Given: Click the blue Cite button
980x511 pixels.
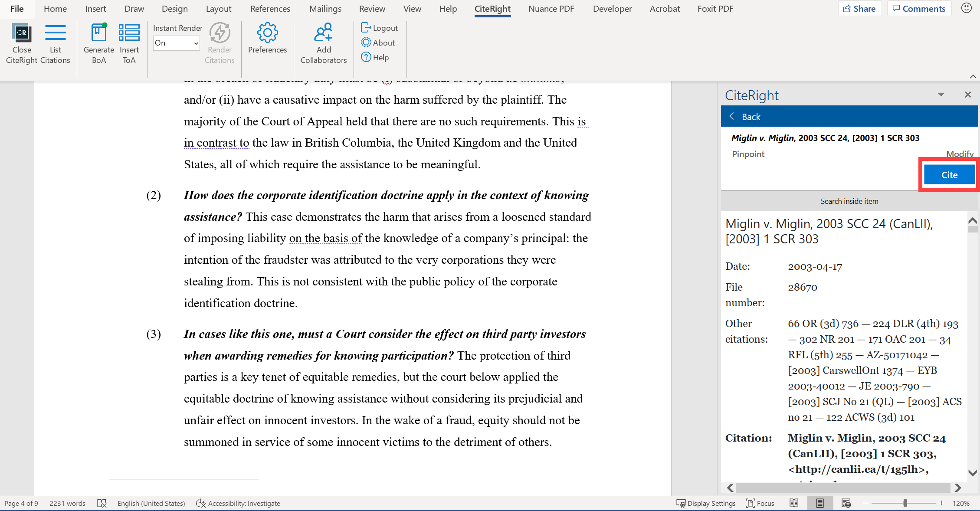Looking at the screenshot, I should pos(949,175).
